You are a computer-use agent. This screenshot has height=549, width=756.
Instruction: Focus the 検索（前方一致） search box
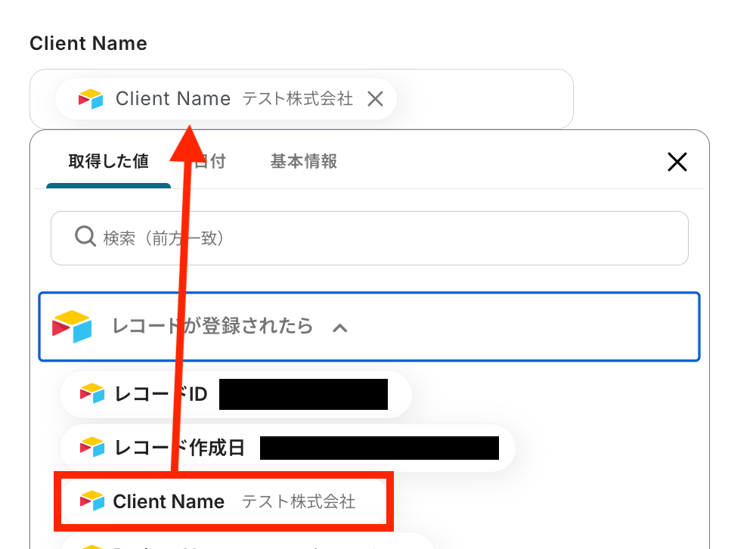tap(370, 238)
